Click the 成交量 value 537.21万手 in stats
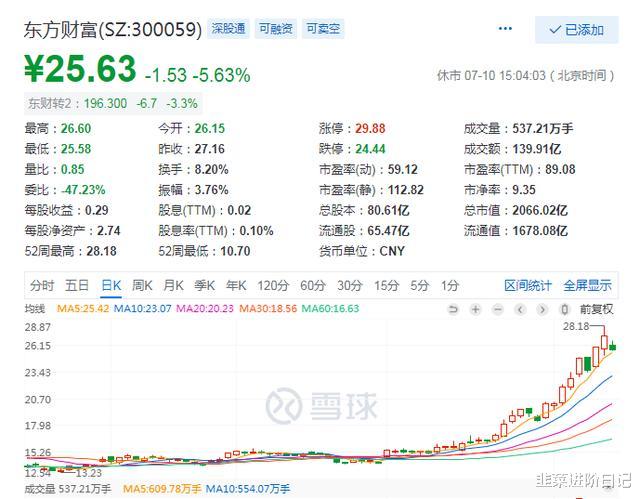 [x=542, y=129]
